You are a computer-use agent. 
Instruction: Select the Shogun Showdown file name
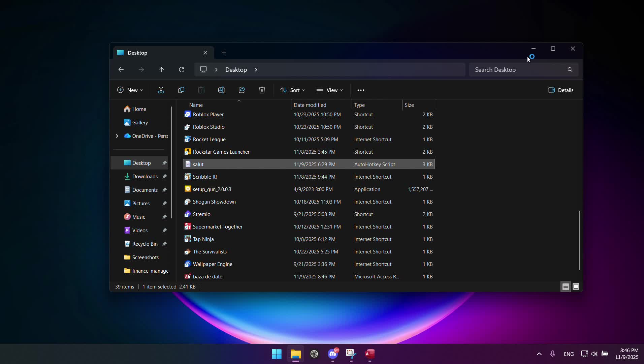pyautogui.click(x=214, y=202)
